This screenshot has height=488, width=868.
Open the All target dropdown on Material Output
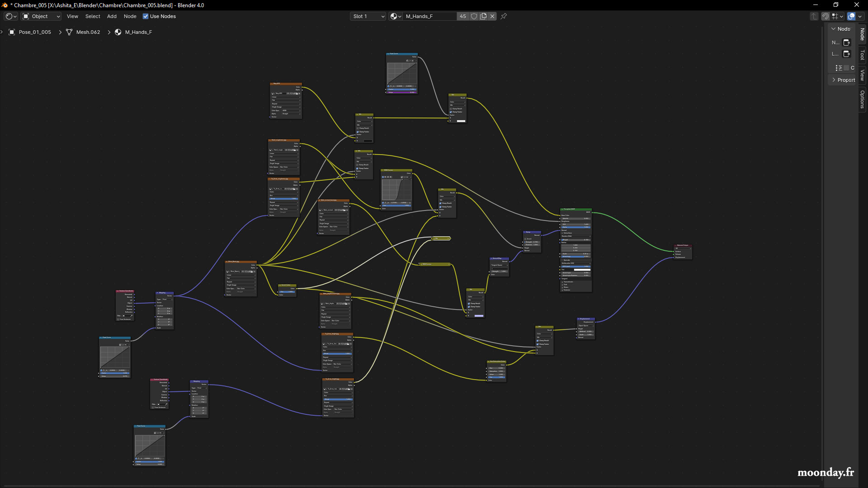click(x=683, y=249)
